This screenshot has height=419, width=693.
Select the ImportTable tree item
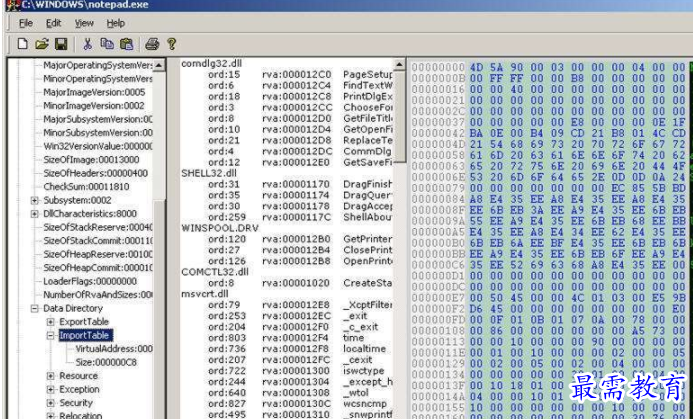tap(86, 335)
